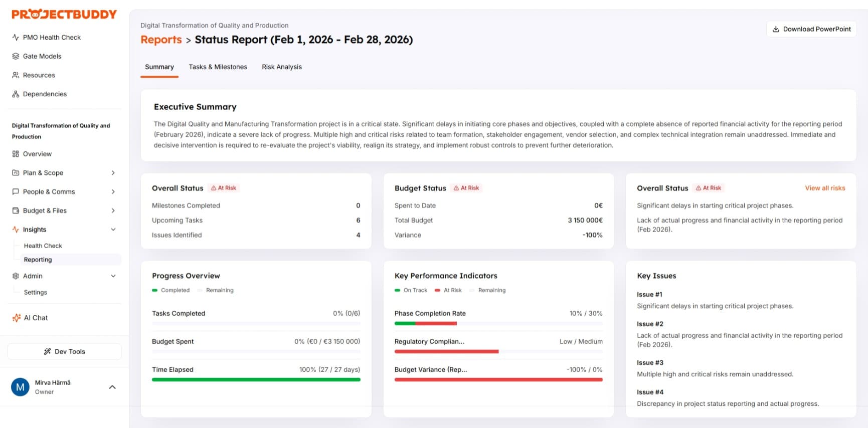Screen dimensions: 868x428
Task: Click the Time Elapsed green progress bar
Action: (256, 380)
